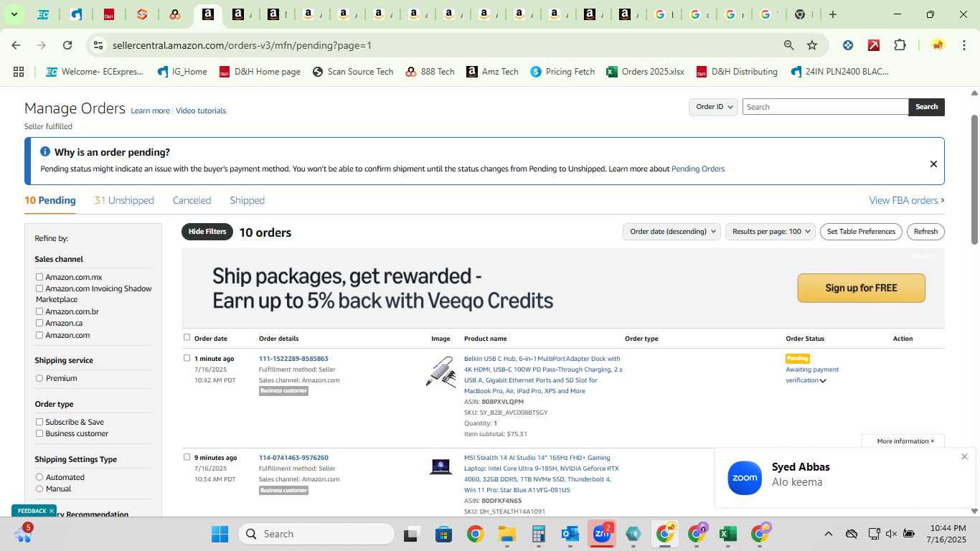Select the order 111-1522289-8585863 checkbox

coord(187,358)
